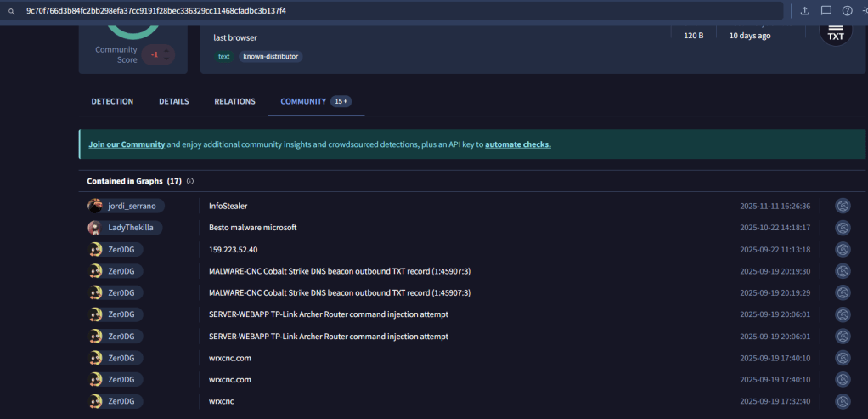Go to the RELATIONS tab

(x=234, y=102)
